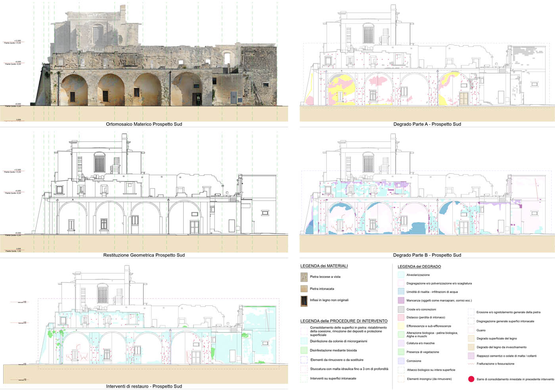Screen dimensions: 555x392
Task: Click the label 'Umidità di risalita - infiltrazioni di acqua'
Action: (432, 292)
